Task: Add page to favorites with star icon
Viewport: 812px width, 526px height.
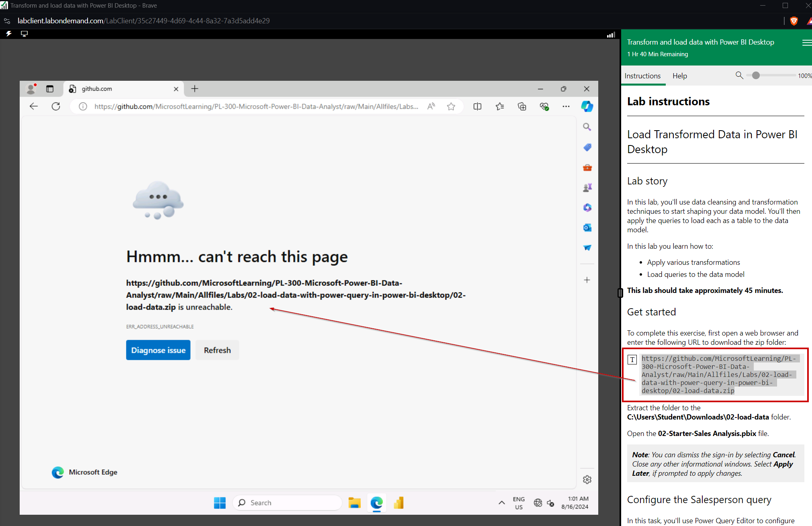Action: click(451, 106)
